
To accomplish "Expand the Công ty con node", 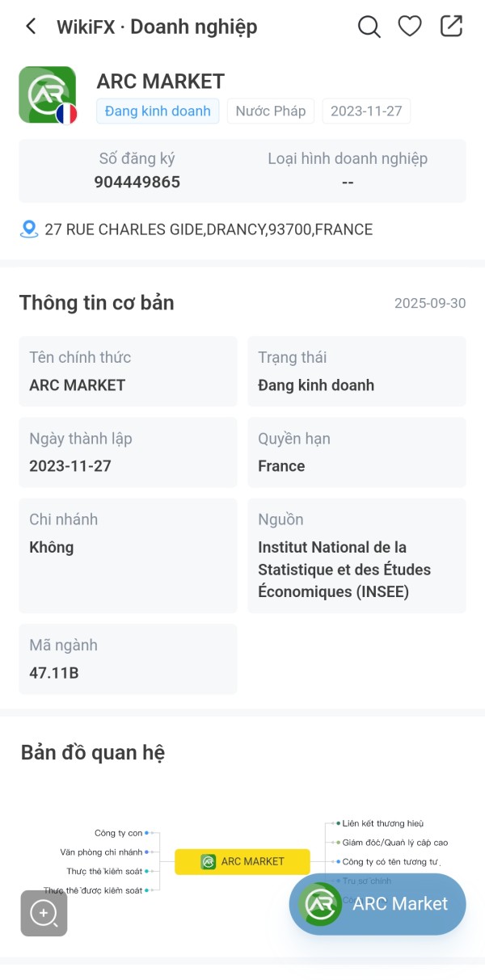I will [x=119, y=833].
